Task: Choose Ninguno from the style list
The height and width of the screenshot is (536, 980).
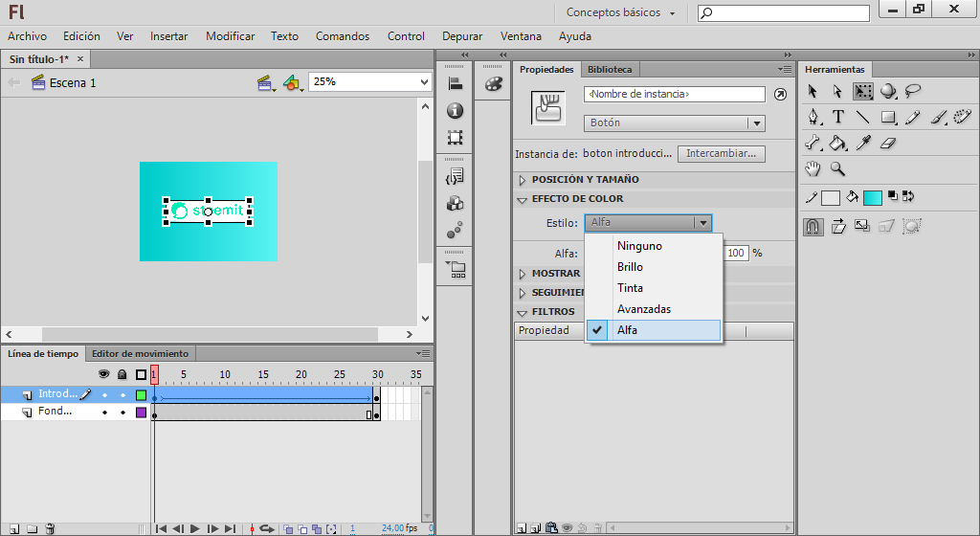Action: 653,246
